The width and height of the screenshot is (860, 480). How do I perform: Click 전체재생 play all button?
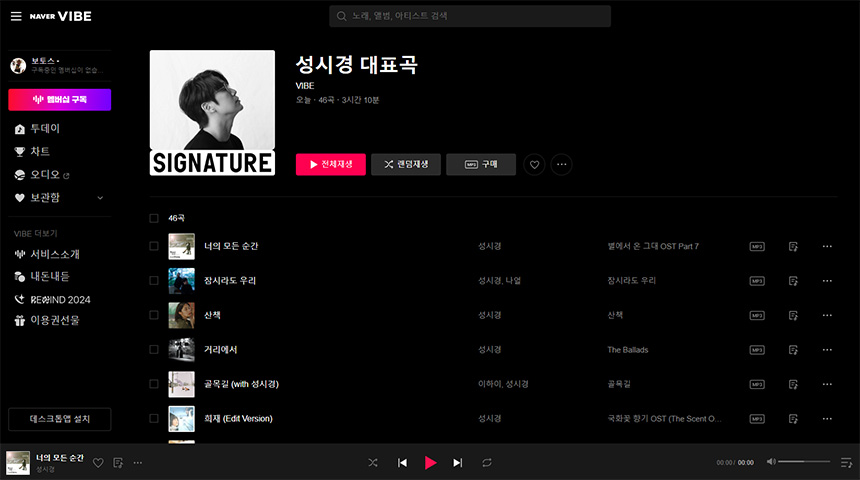[x=331, y=165]
